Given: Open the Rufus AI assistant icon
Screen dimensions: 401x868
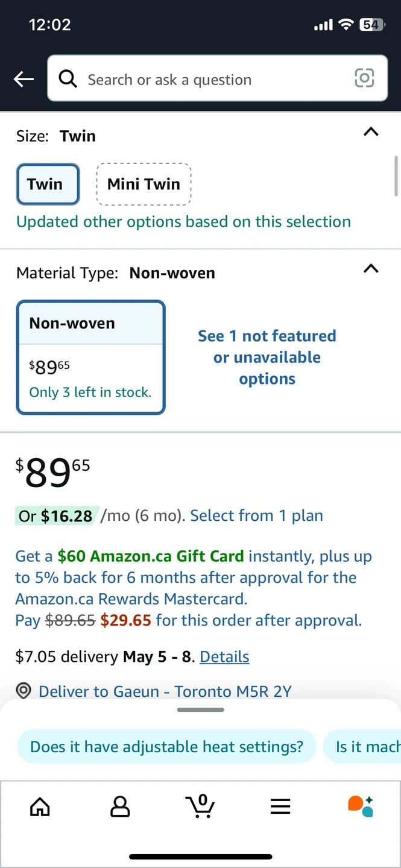Looking at the screenshot, I should tap(361, 806).
